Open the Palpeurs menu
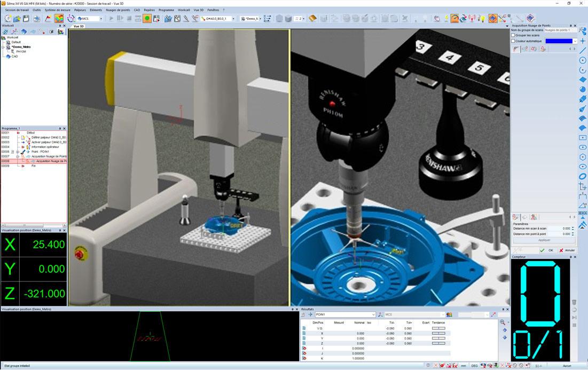 point(81,10)
